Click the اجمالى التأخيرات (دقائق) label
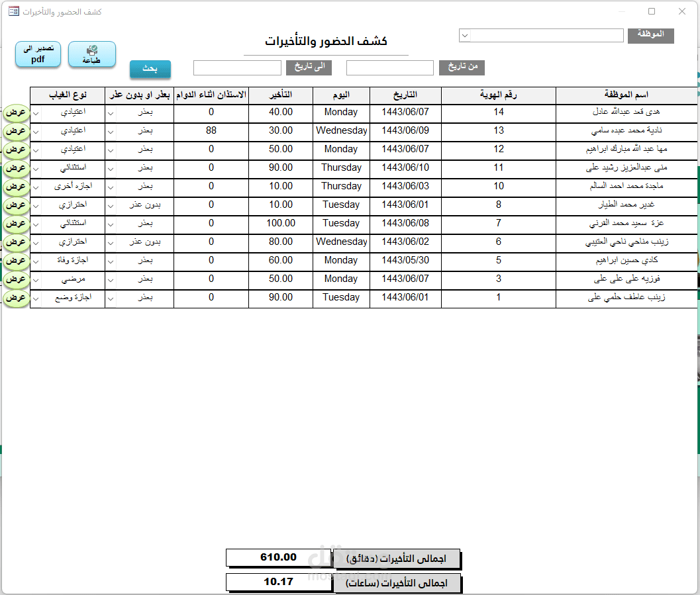The width and height of the screenshot is (700, 595). [x=397, y=559]
